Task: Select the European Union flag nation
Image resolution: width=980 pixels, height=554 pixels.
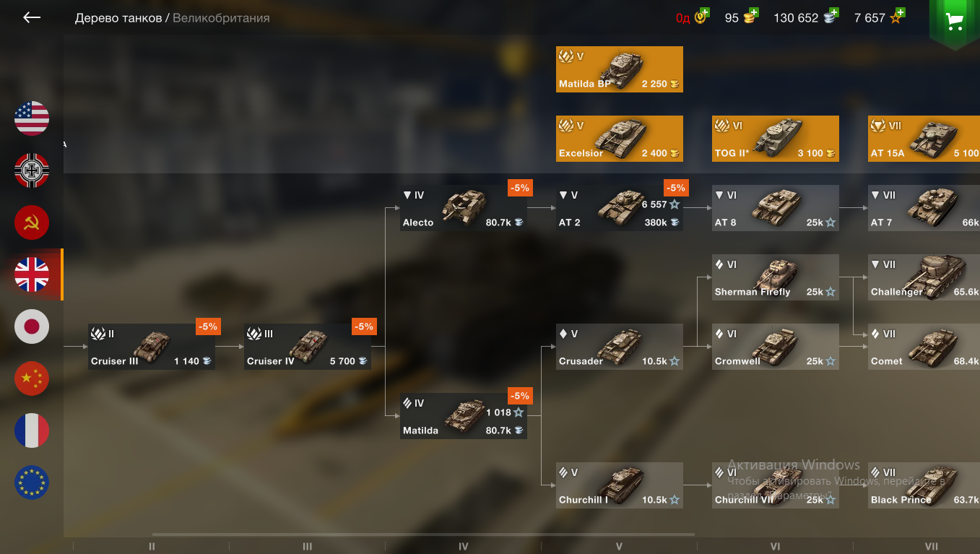Action: (x=32, y=482)
